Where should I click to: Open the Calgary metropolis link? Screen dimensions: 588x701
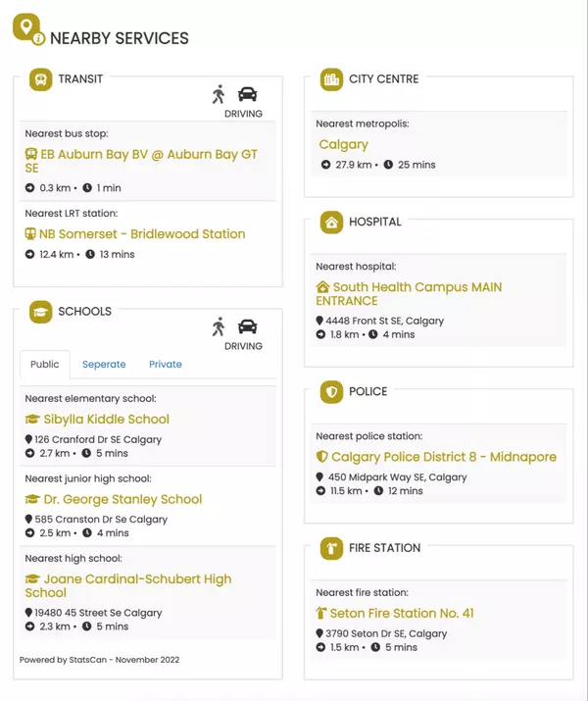344,144
